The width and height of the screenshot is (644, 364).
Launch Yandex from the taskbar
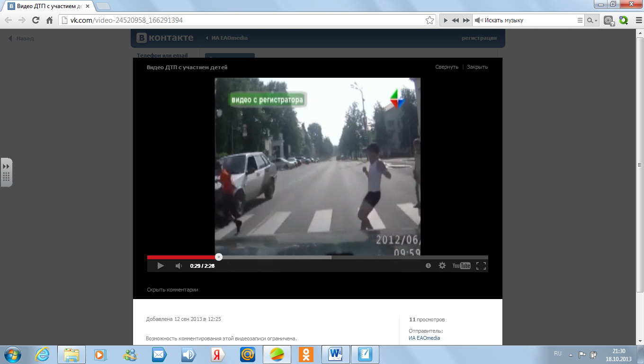(218, 355)
